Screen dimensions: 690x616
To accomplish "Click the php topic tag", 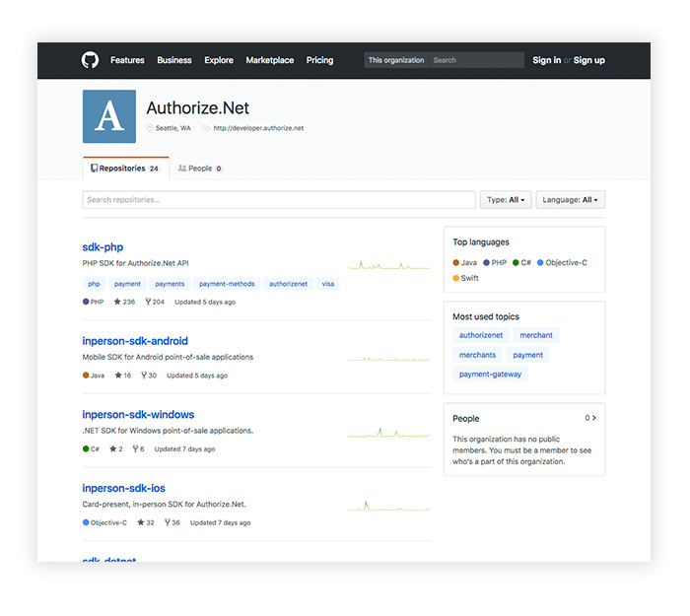I will (x=94, y=284).
